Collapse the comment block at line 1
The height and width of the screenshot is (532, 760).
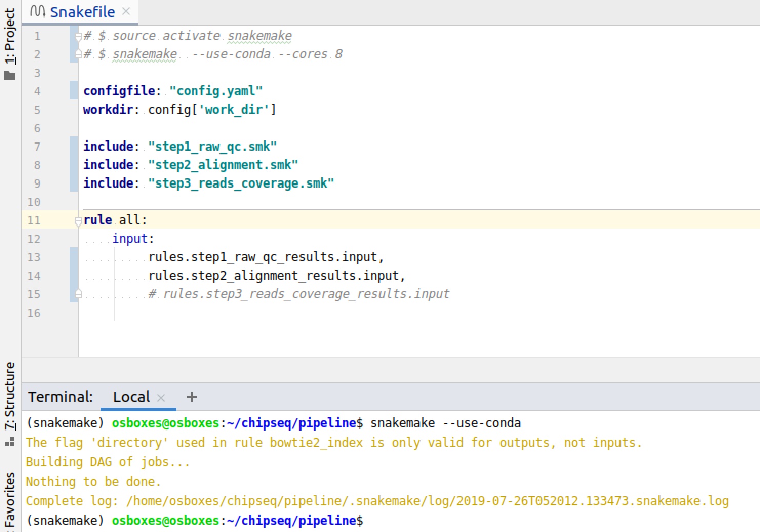(78, 36)
